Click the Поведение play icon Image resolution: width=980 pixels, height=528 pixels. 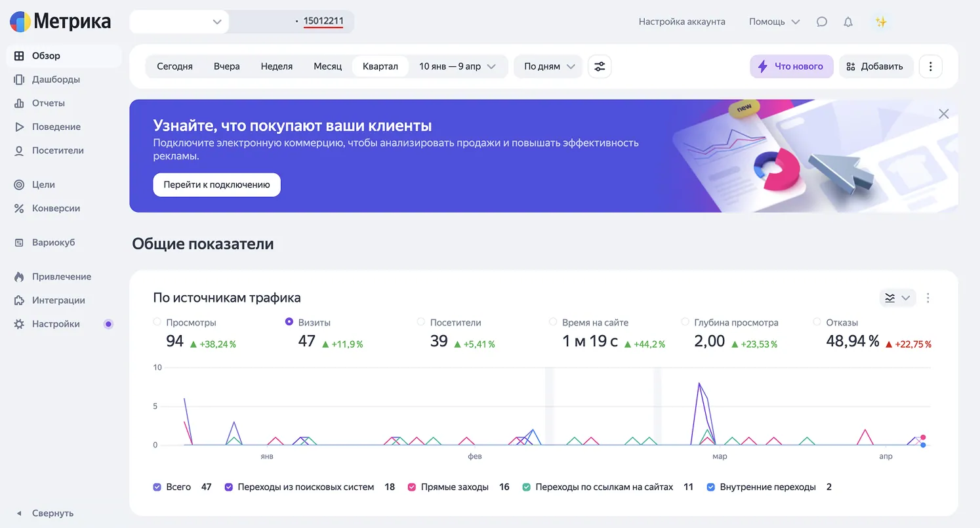pos(19,127)
